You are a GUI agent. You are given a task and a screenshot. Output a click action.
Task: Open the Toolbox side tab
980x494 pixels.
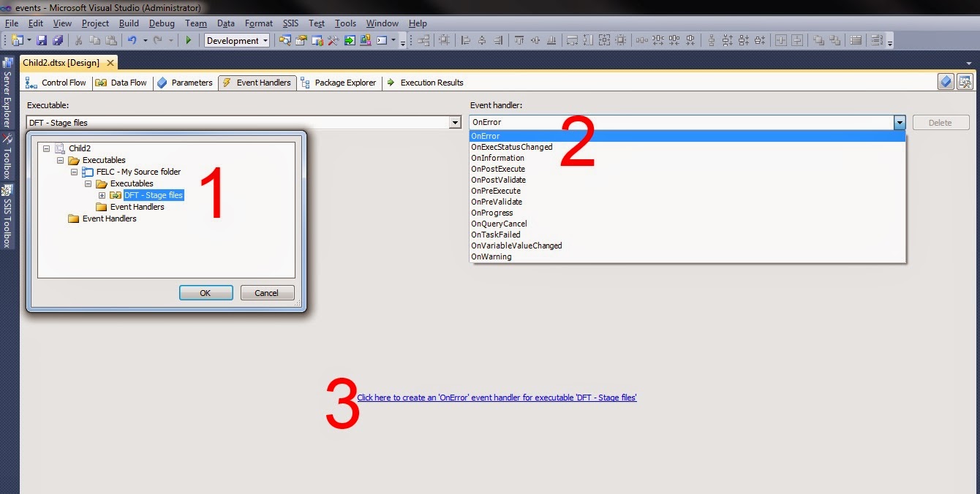7,156
